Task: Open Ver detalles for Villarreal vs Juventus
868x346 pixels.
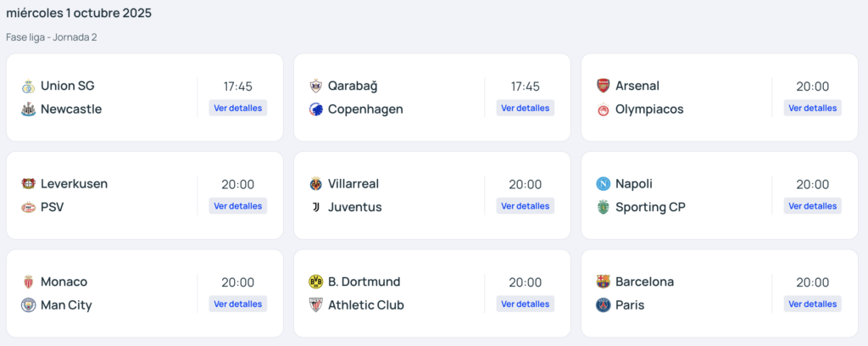Action: tap(526, 206)
